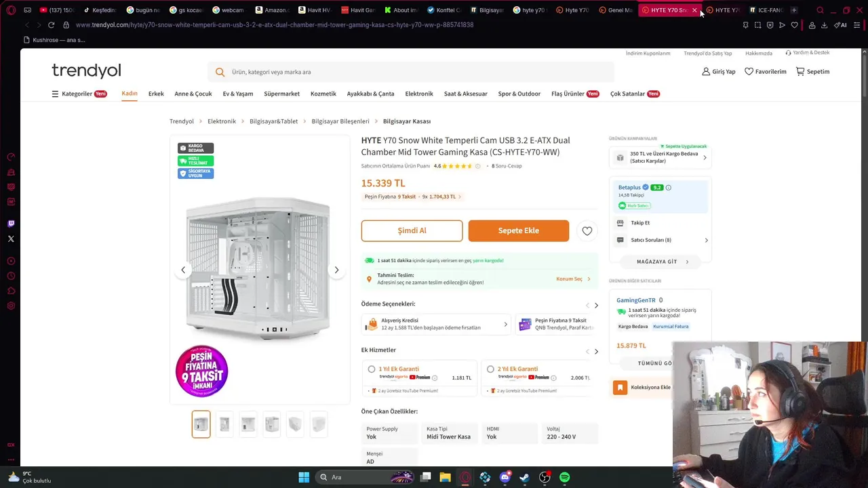
Task: Click Koleksiyona Ekle bookmark icon
Action: [620, 387]
